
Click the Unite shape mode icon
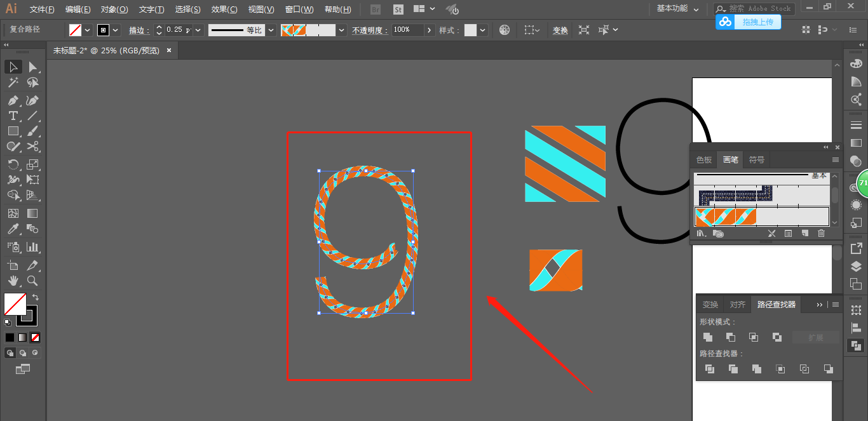coord(708,337)
